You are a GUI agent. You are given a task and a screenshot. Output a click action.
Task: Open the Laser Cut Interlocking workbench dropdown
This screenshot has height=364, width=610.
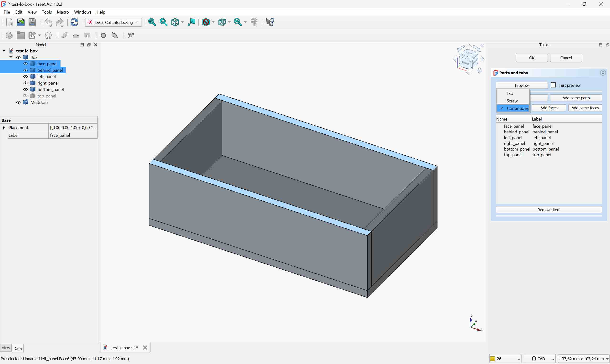click(113, 22)
